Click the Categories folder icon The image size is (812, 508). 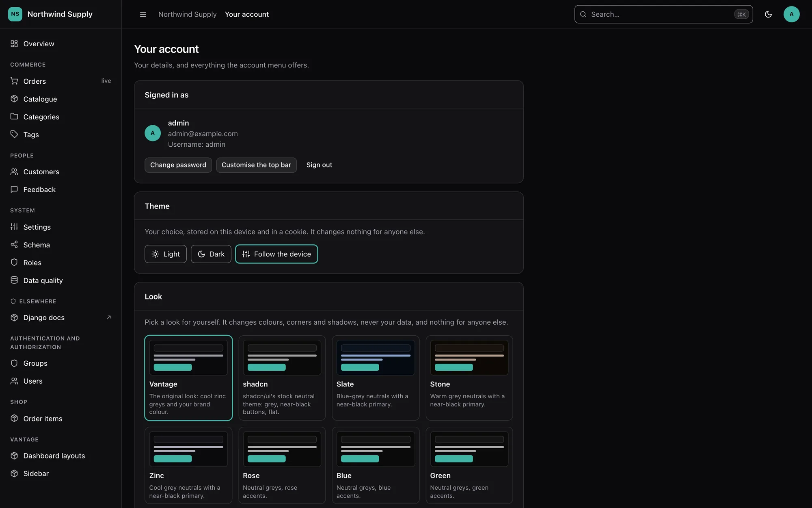(x=14, y=117)
